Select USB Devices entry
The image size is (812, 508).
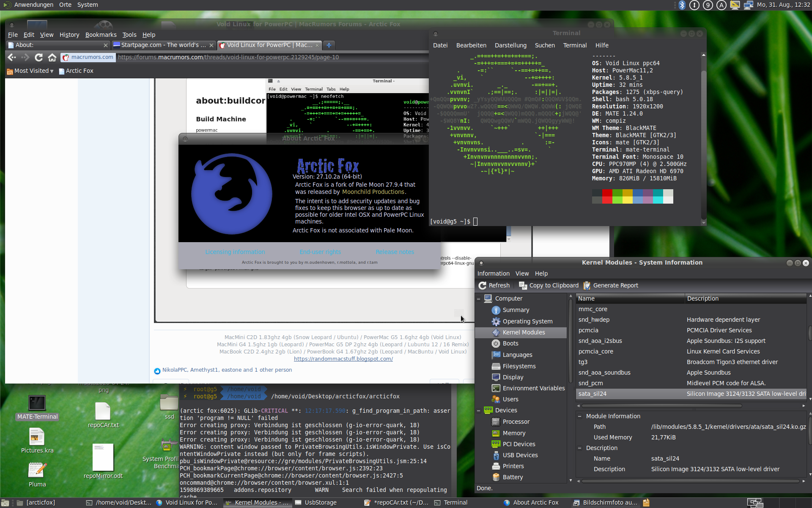click(520, 455)
